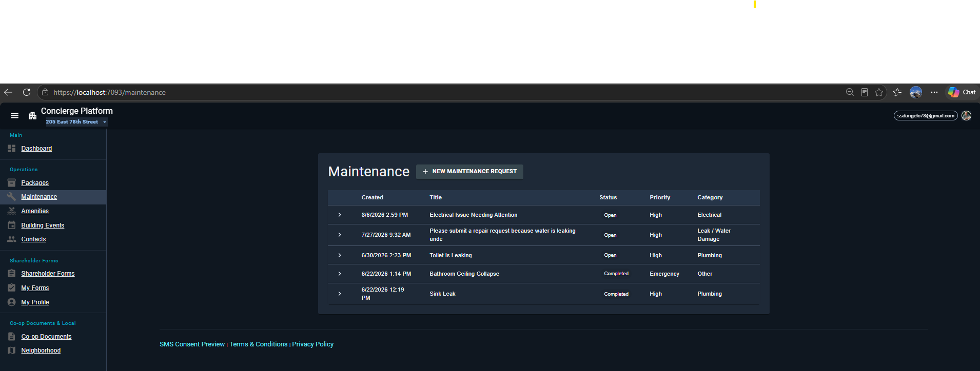
Task: Click the Building Events calendar icon
Action: coord(12,225)
